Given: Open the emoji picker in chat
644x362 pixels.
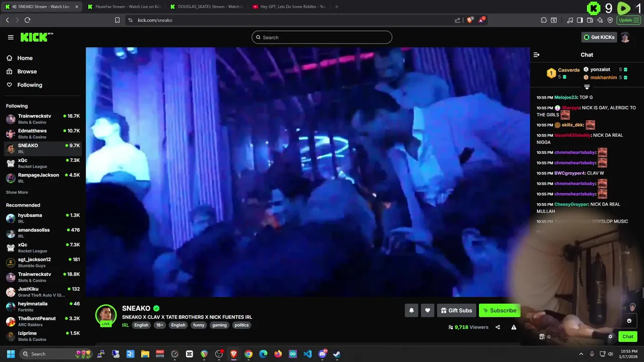Looking at the screenshot, I should pyautogui.click(x=629, y=321).
